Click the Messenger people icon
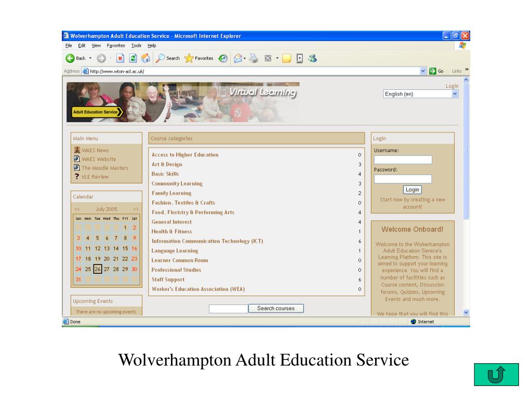532x399 pixels. point(312,58)
